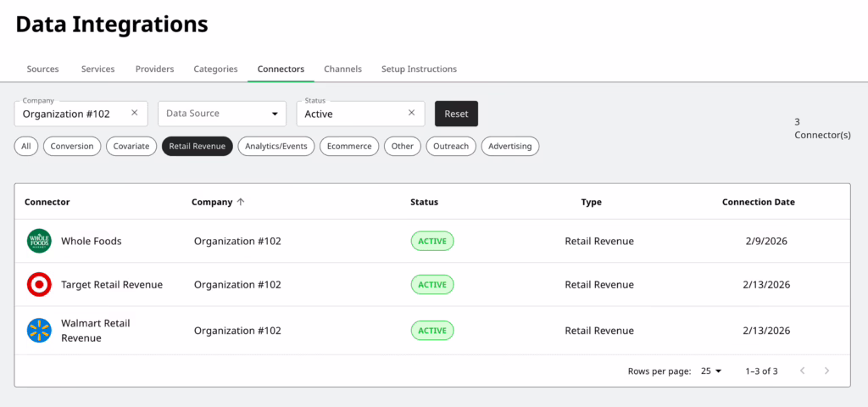This screenshot has width=868, height=407.
Task: Click Organization #102 in Walmart row
Action: (237, 331)
